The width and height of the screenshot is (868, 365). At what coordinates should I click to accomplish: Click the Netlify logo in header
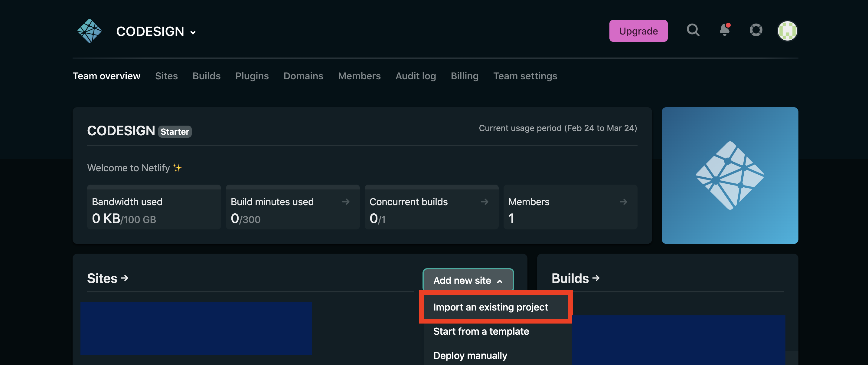[89, 31]
